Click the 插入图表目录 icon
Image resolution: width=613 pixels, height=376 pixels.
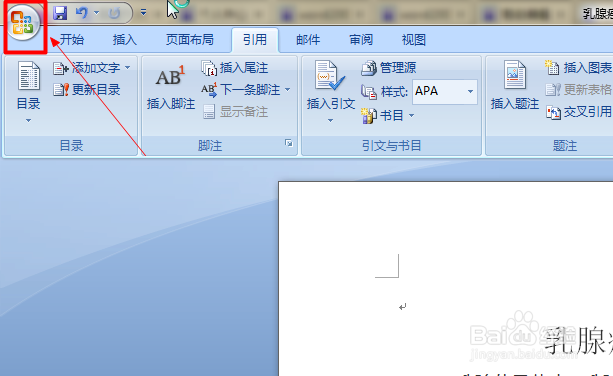click(552, 67)
